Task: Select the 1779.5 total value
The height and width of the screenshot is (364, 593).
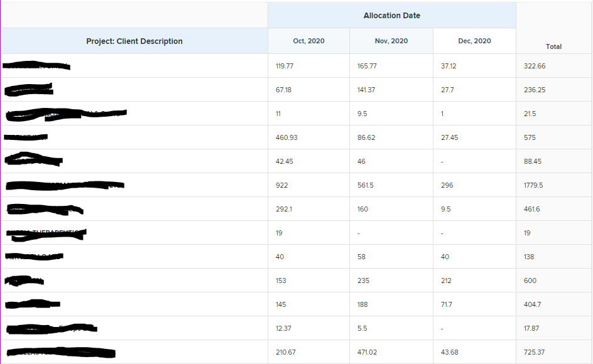Action: click(533, 185)
